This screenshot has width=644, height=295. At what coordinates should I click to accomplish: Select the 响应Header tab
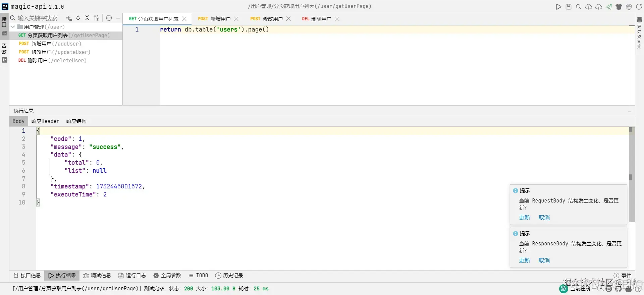(45, 121)
